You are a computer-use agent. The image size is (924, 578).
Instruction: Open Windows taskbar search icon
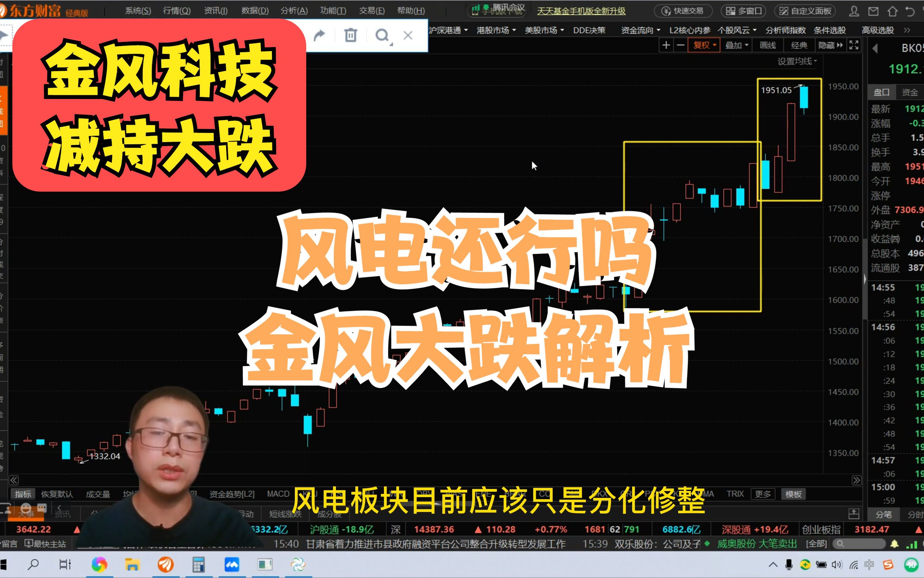tap(34, 564)
